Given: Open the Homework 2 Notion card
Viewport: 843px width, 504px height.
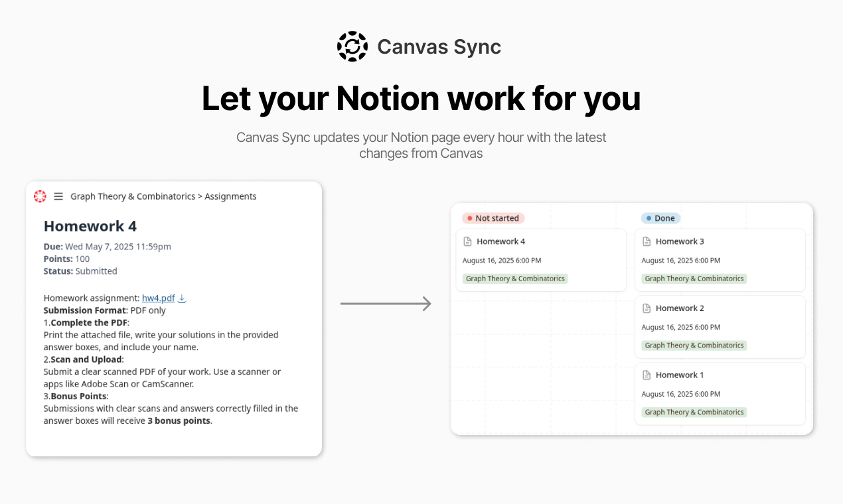Looking at the screenshot, I should click(720, 327).
